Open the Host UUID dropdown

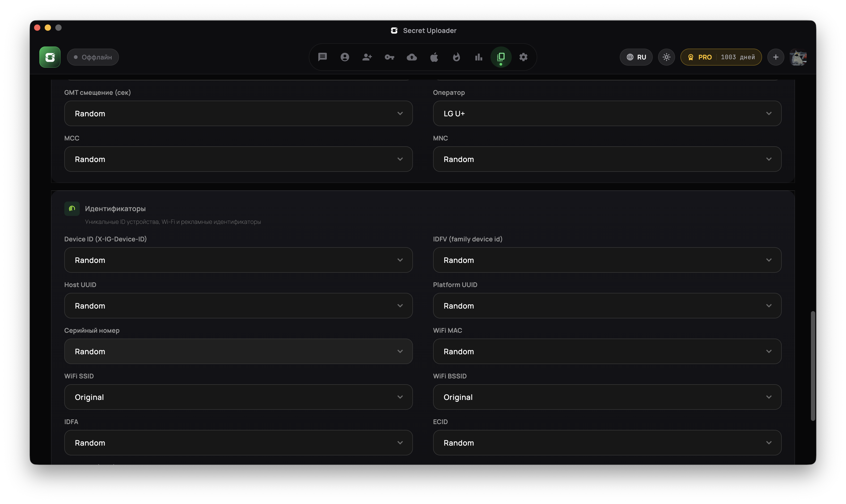[239, 306]
